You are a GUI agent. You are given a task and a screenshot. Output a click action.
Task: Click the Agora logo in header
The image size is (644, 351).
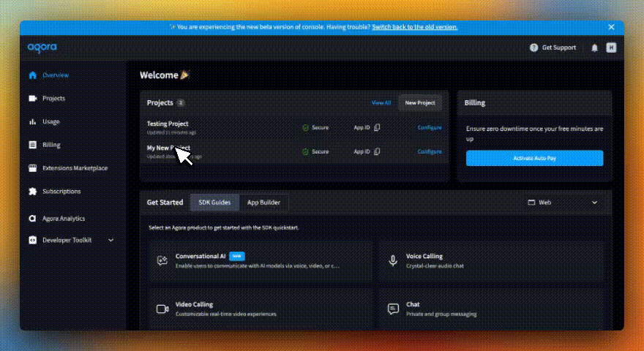click(42, 48)
